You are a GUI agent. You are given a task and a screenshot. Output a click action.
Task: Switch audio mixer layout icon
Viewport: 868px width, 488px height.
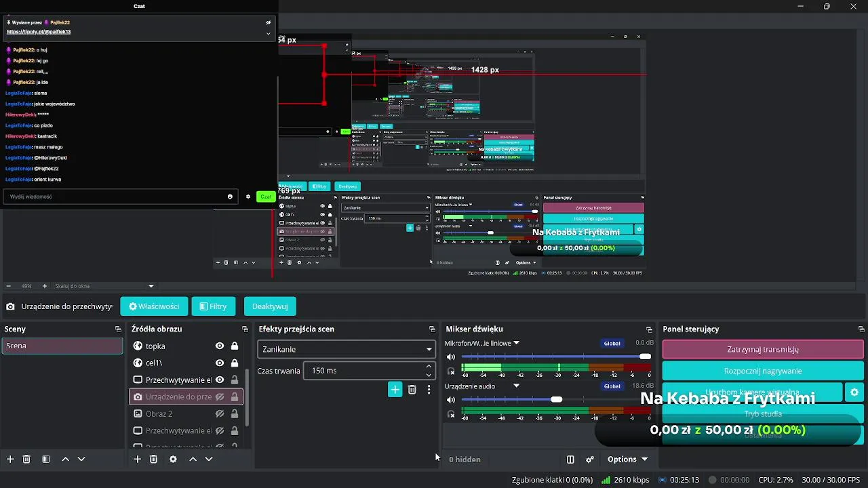tap(570, 459)
